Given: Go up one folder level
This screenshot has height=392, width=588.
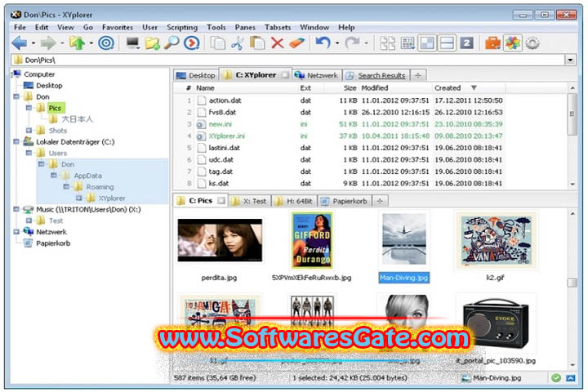Looking at the screenshot, I should 78,43.
